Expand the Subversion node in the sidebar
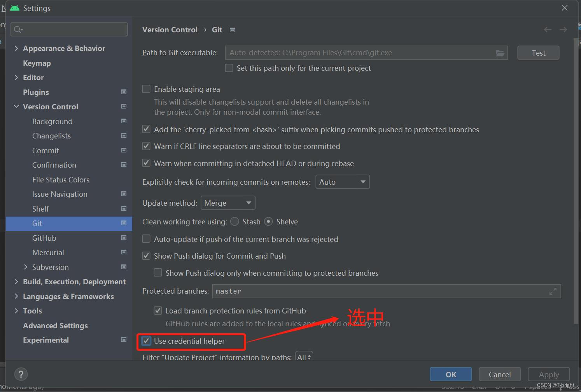 [x=26, y=267]
